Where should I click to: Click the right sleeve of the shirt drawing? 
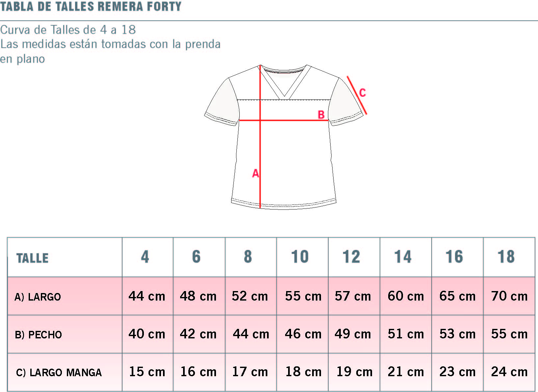346,102
